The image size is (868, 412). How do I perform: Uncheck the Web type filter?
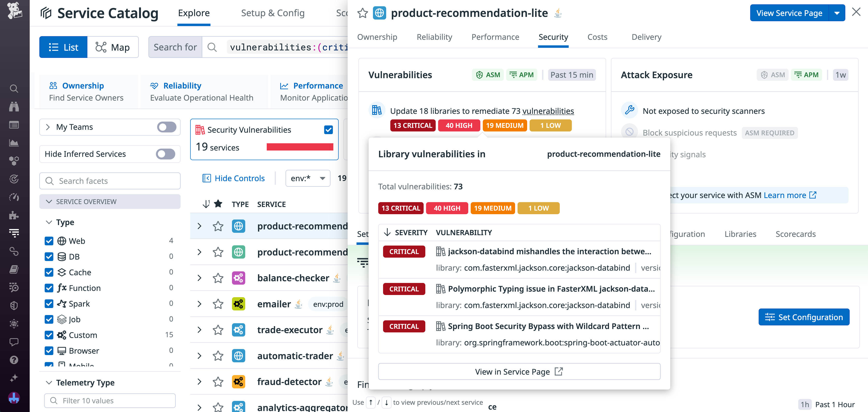[x=49, y=241]
